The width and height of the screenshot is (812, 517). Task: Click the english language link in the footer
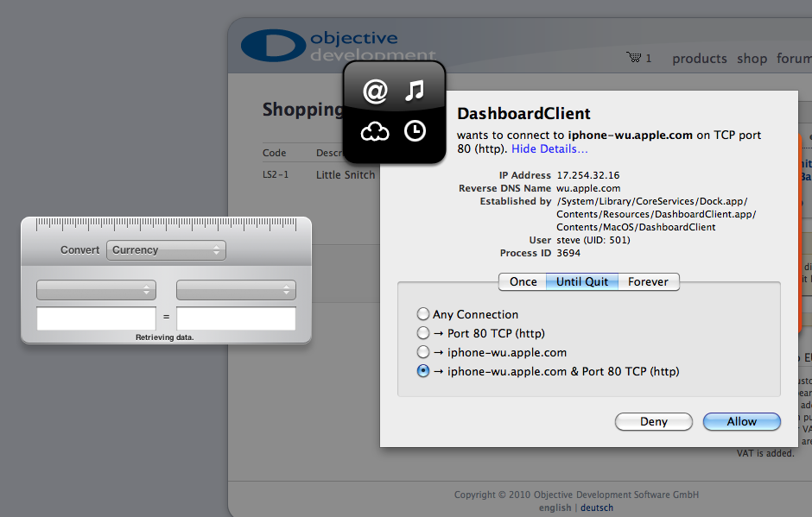pyautogui.click(x=555, y=508)
